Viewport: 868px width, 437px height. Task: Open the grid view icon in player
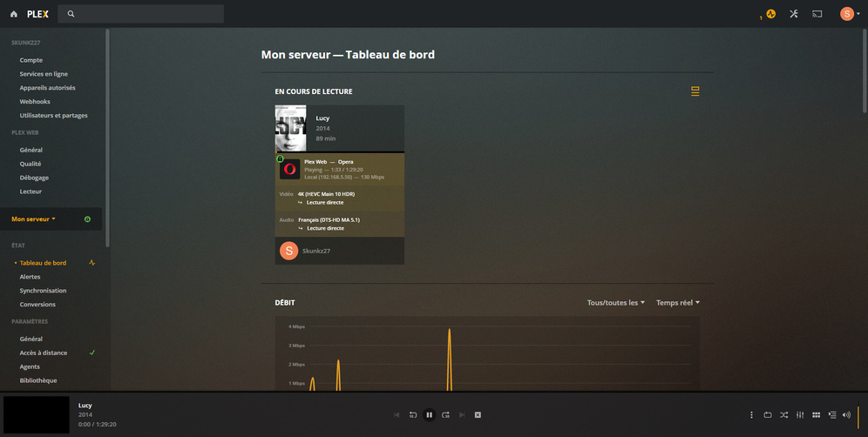(816, 415)
